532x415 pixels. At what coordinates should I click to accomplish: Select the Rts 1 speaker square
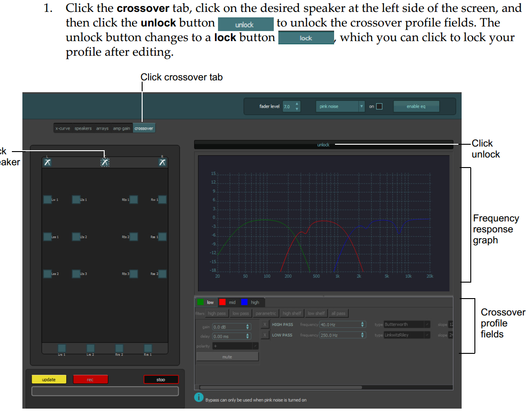(x=133, y=200)
